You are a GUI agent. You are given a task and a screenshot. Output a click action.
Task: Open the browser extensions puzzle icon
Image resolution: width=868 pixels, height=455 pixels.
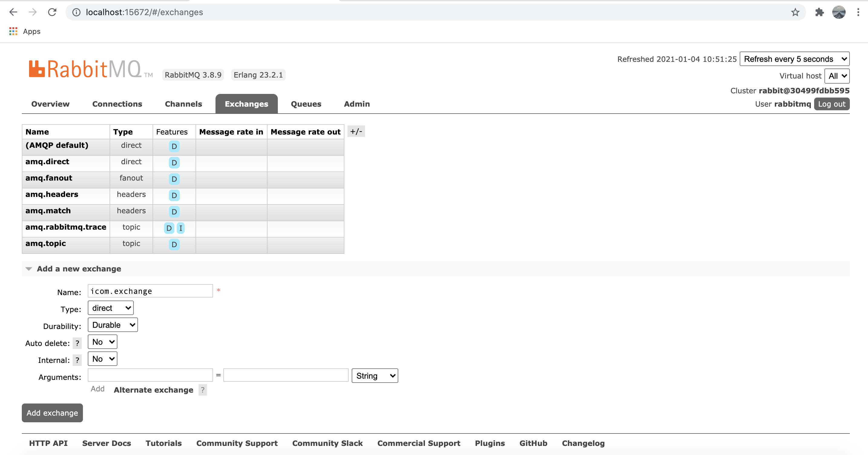[819, 12]
